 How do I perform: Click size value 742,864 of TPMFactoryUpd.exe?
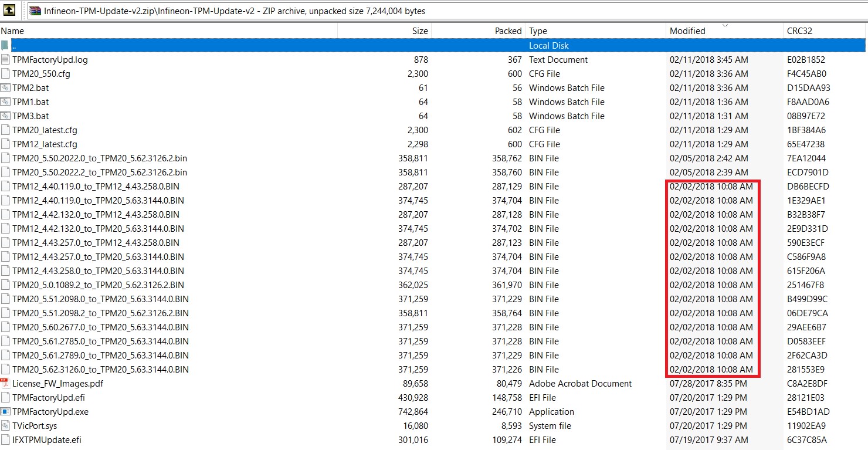(x=413, y=412)
